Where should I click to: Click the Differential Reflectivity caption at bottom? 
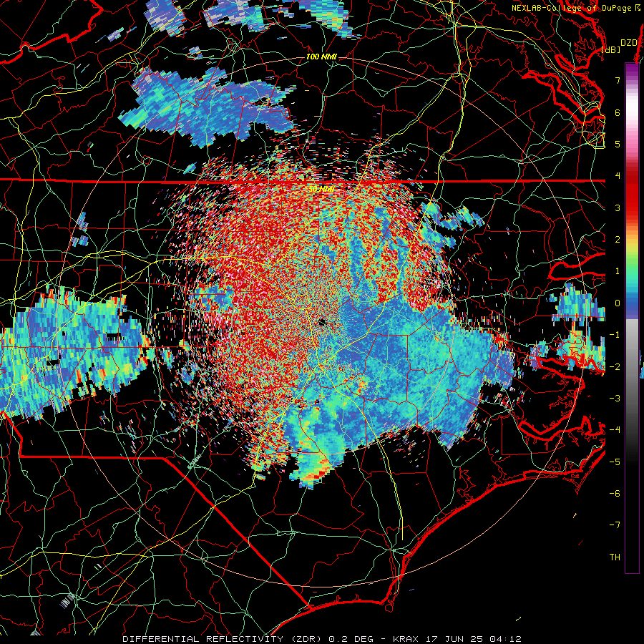322,639
